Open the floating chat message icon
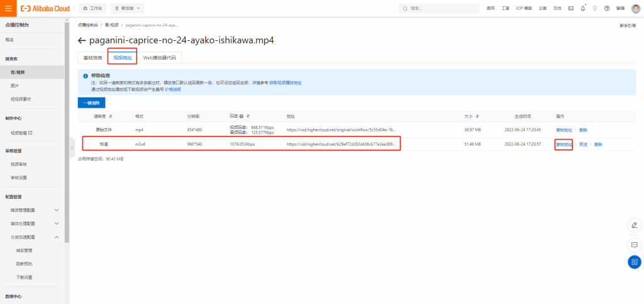 (x=635, y=245)
